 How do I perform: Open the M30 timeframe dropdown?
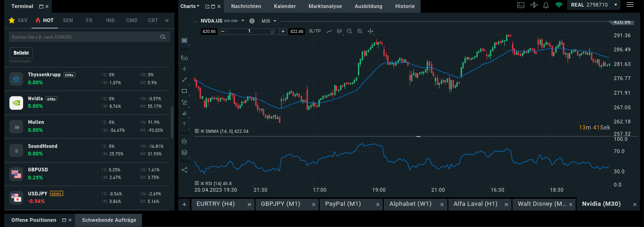point(269,21)
